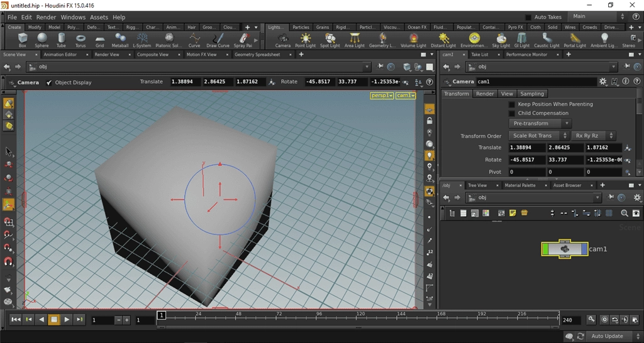The width and height of the screenshot is (644, 343).
Task: Add a Distant Light
Action: (x=443, y=40)
